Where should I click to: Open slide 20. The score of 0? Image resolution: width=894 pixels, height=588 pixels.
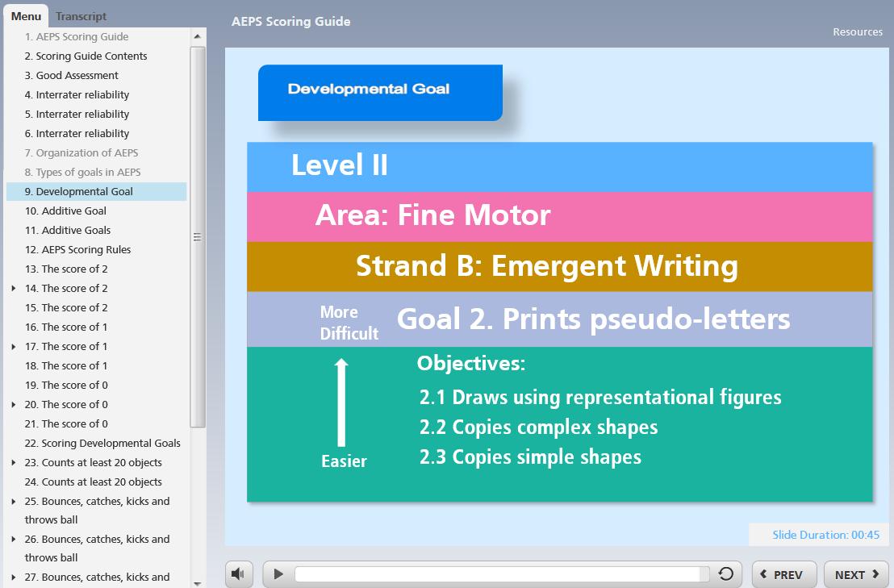[66, 405]
